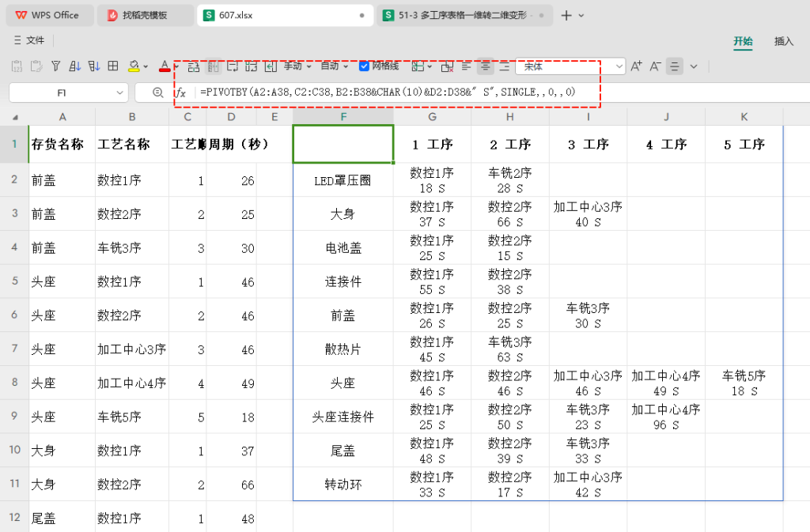
Task: Click the 电池盖 cell
Action: 343,247
